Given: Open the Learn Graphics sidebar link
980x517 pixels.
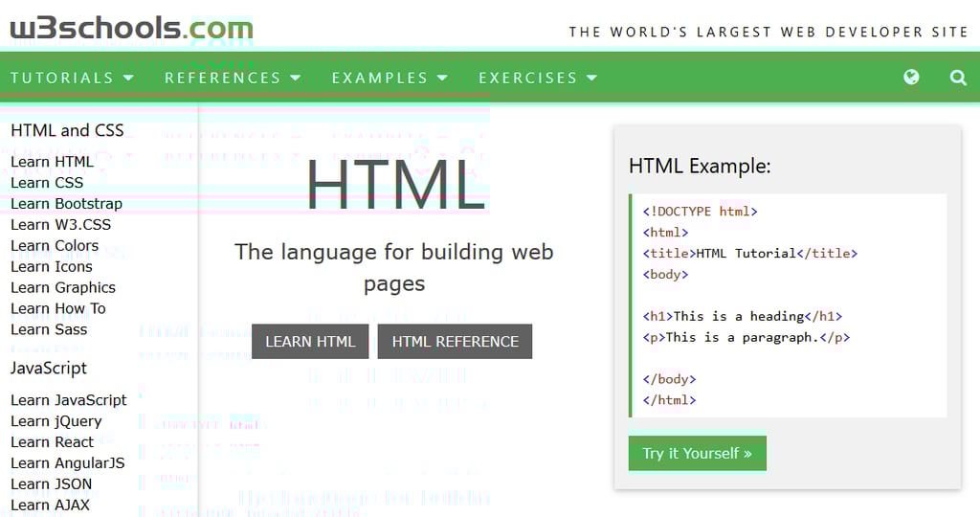Looking at the screenshot, I should tap(63, 287).
